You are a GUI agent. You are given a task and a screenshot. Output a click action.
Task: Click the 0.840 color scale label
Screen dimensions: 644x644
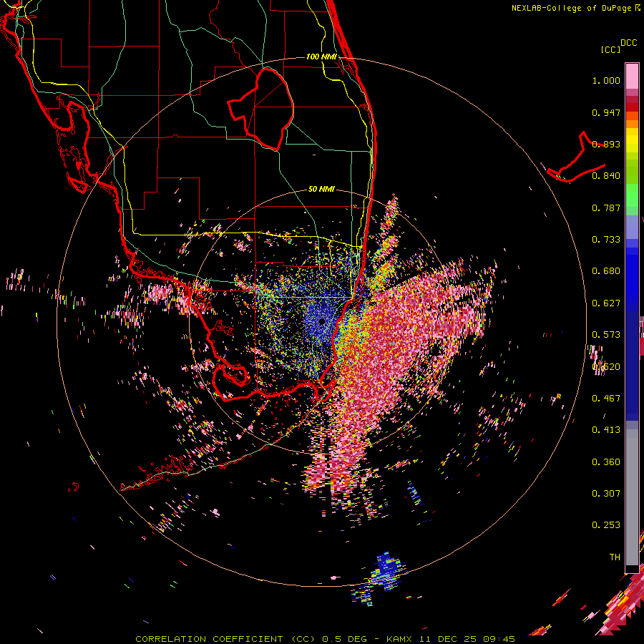[606, 176]
